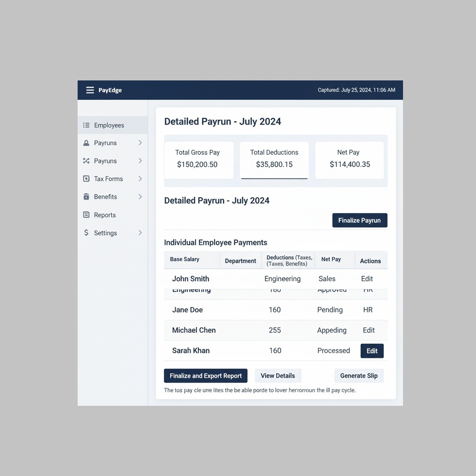Open the hamburger menu beside PayEdge
The image size is (476, 476).
click(x=90, y=90)
